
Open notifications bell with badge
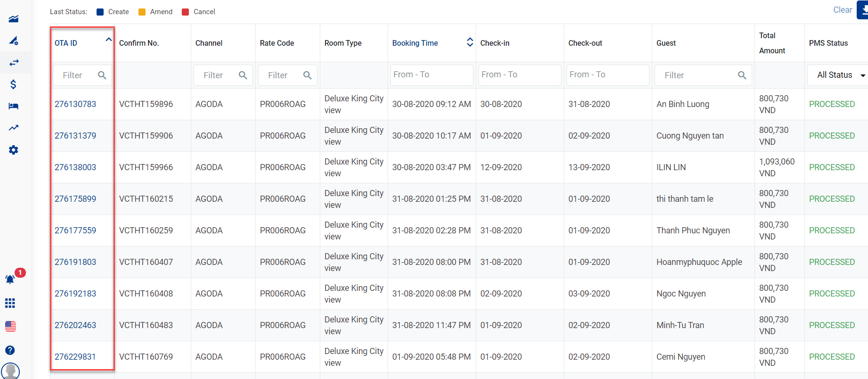coord(10,280)
